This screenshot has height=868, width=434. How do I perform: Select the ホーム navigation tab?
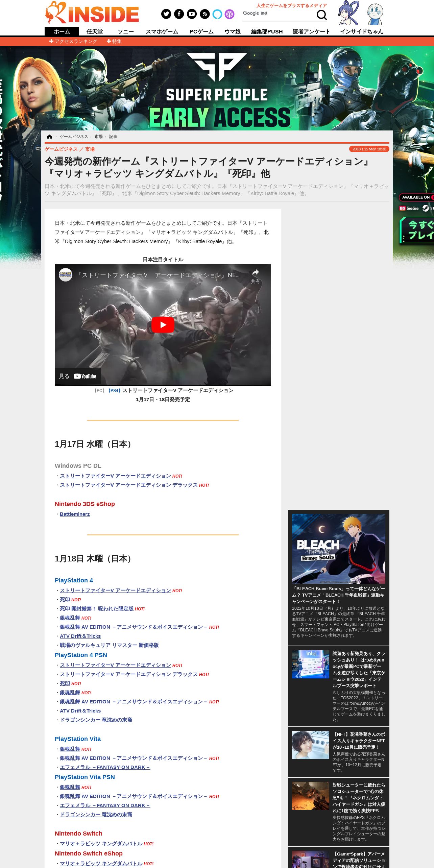coord(62,31)
